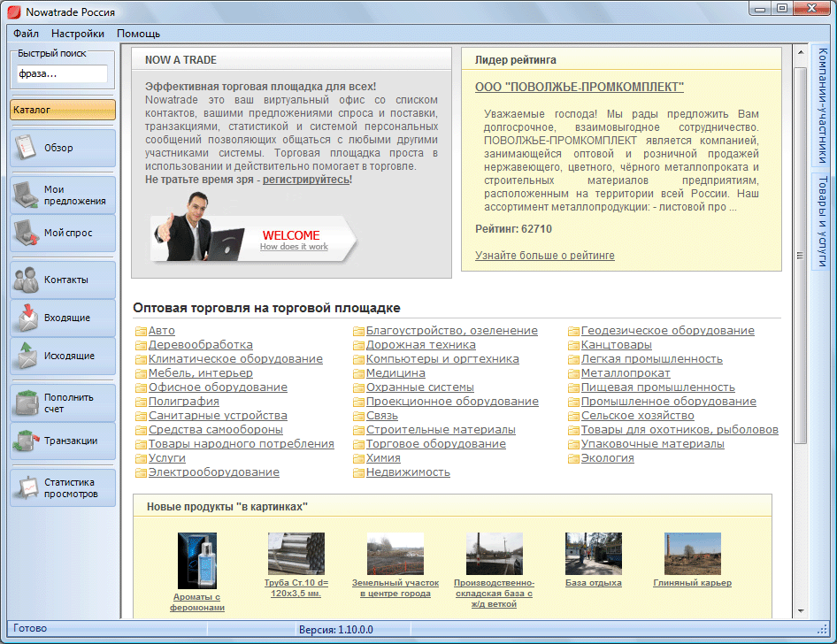Click folder icon next to Металлопрокат
This screenshot has width=837, height=644.
pyautogui.click(x=574, y=373)
